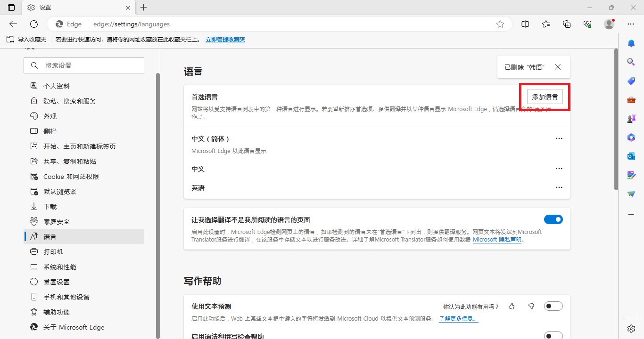
Task: Open sidebar settings gear icon
Action: pos(631,328)
